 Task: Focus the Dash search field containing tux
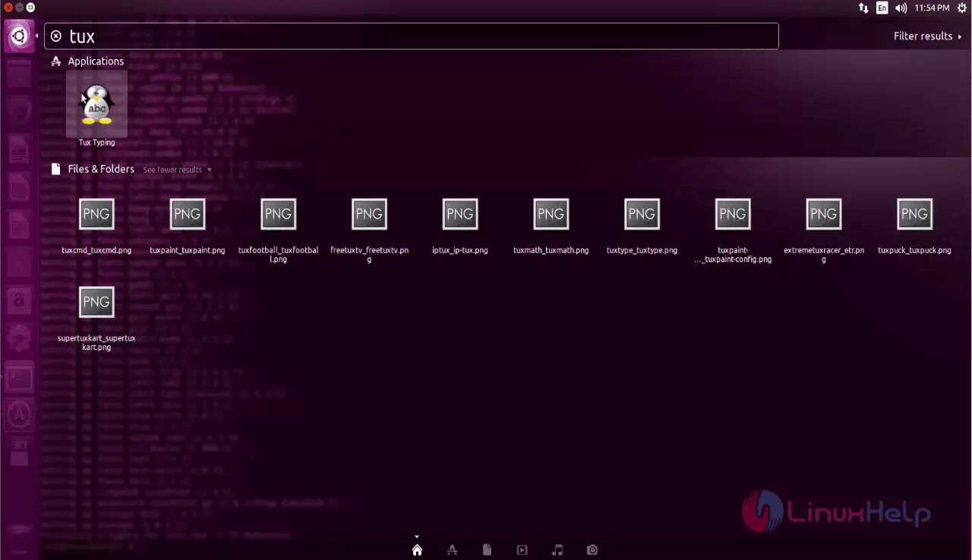412,36
